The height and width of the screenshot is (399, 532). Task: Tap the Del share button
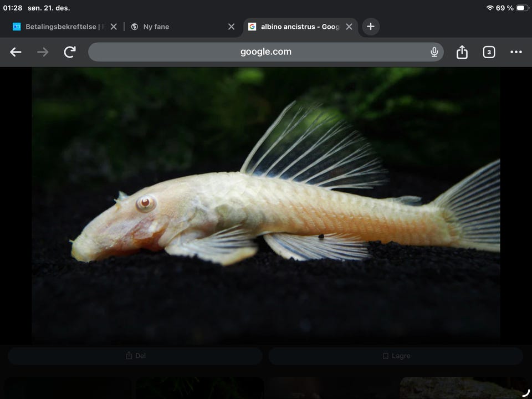coord(135,356)
